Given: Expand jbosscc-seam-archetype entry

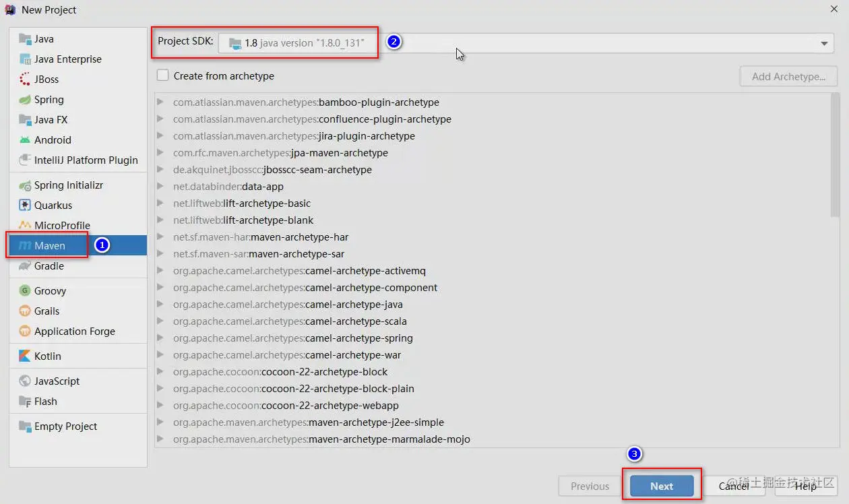Looking at the screenshot, I should tap(160, 170).
